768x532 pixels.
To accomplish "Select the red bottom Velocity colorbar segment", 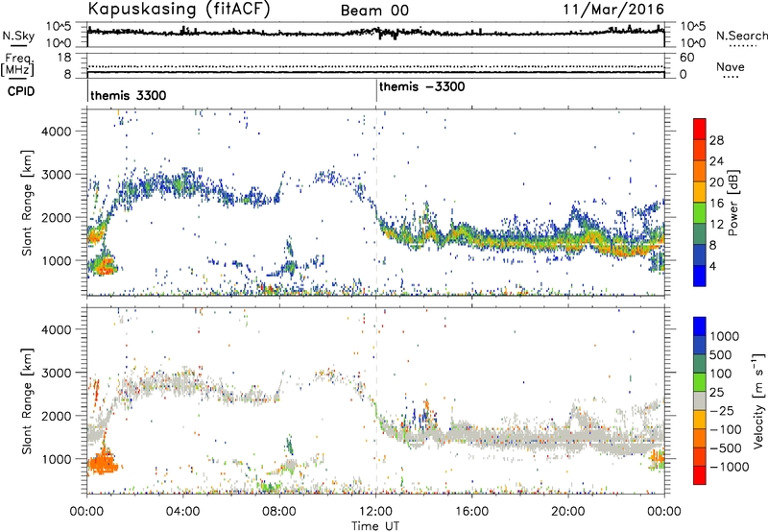I will pyautogui.click(x=700, y=475).
